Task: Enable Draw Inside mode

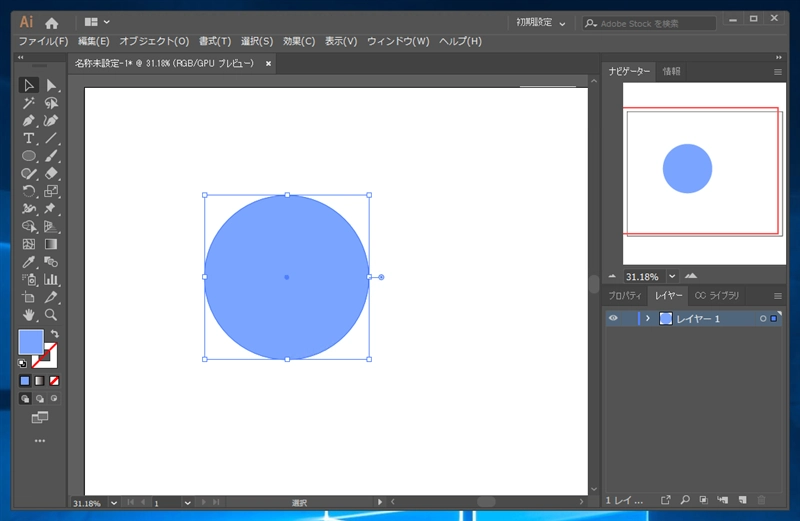Action: pos(54,399)
